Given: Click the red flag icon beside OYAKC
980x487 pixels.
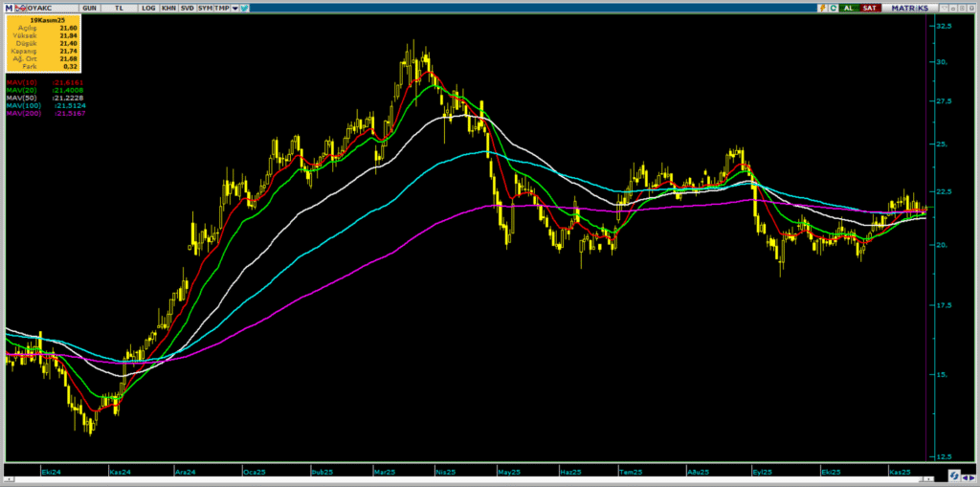Looking at the screenshot, I should click(20, 8).
